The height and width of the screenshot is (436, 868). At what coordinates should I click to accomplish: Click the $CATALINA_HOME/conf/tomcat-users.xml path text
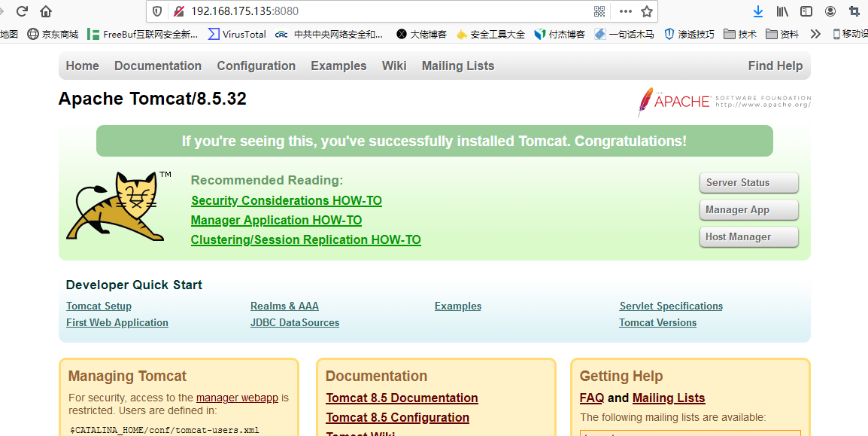[x=165, y=431]
